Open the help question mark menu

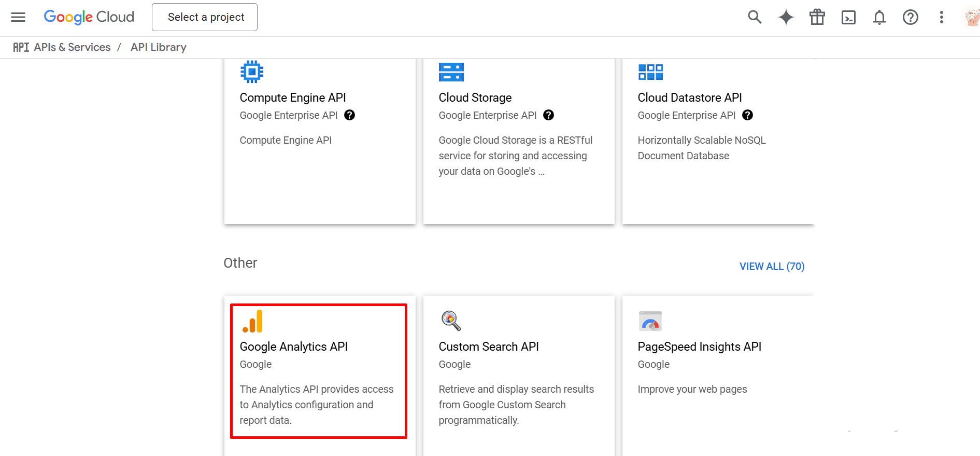911,17
